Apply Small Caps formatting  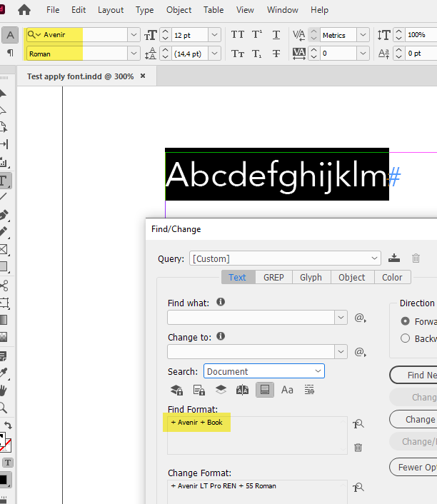click(x=238, y=54)
